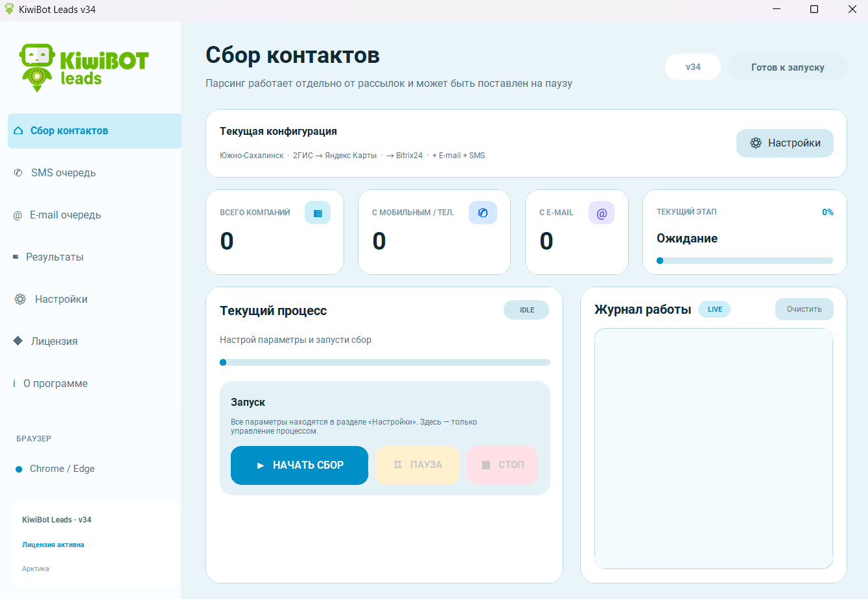Click the Текущий этап progress bar
The height and width of the screenshot is (599, 868).
745,261
